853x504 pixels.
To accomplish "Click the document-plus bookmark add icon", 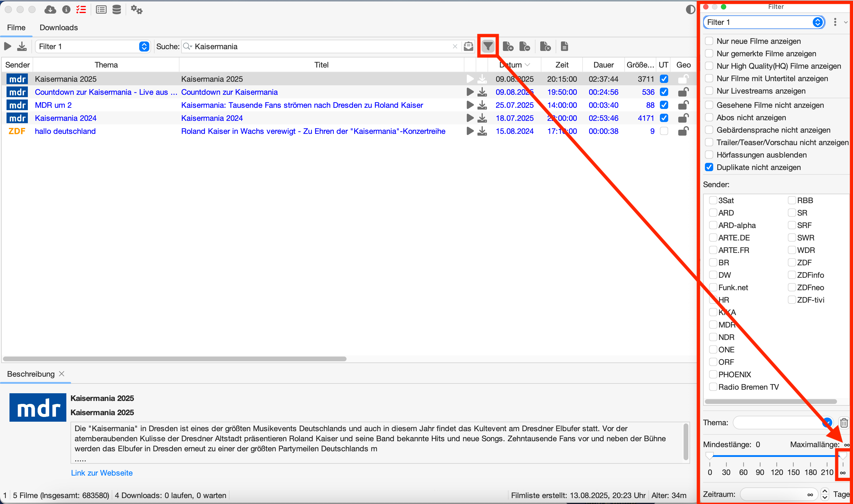I will 508,46.
